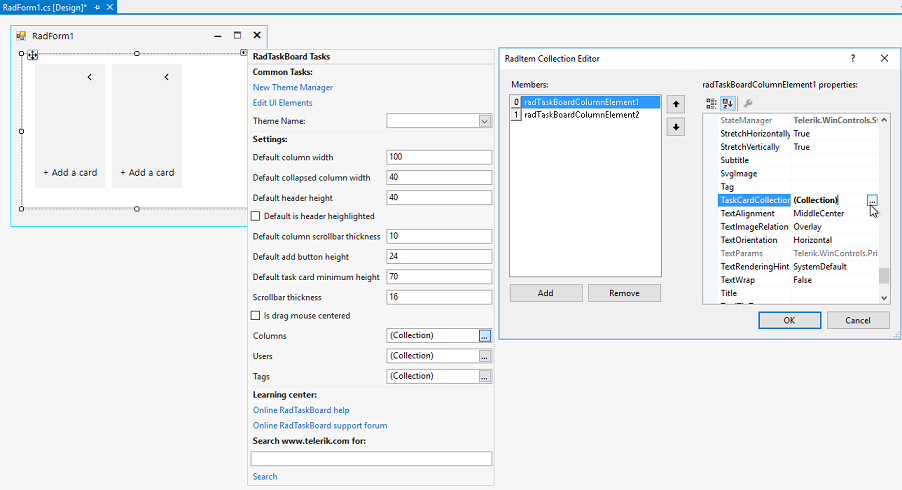Close the RadForm1.cs [Design] tab

[110, 7]
